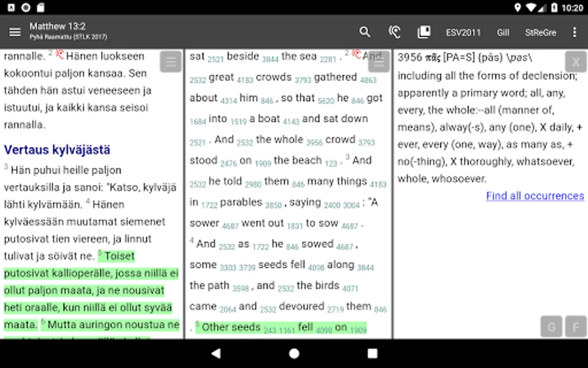Tap Strong's number 4071 after birds
The image size is (588, 368).
(350, 289)
